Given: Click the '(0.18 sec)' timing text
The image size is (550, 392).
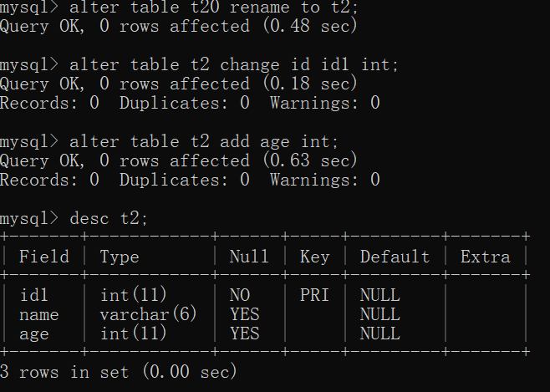Looking at the screenshot, I should (309, 84).
